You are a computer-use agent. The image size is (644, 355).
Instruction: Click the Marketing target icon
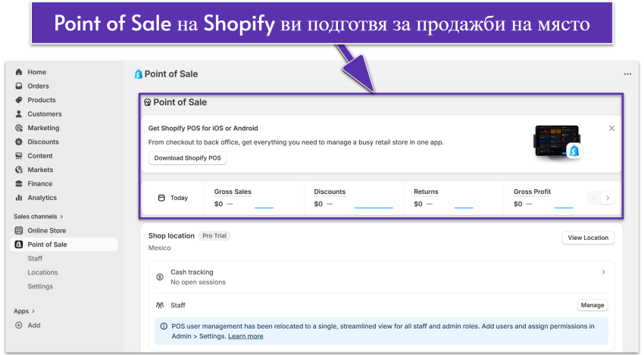click(18, 128)
